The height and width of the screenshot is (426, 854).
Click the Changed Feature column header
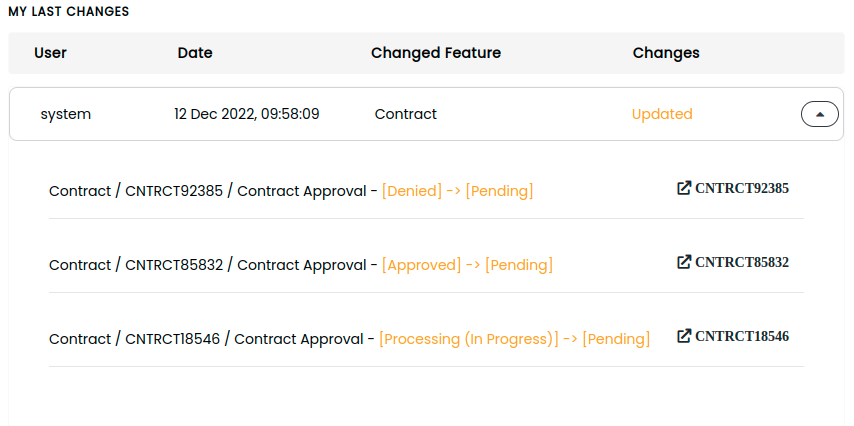point(436,53)
